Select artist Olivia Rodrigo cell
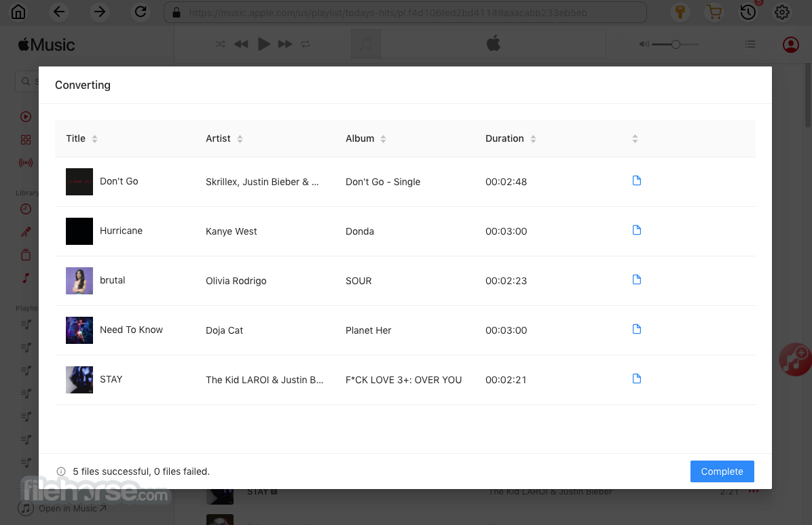Viewport: 812px width, 525px height. (236, 281)
